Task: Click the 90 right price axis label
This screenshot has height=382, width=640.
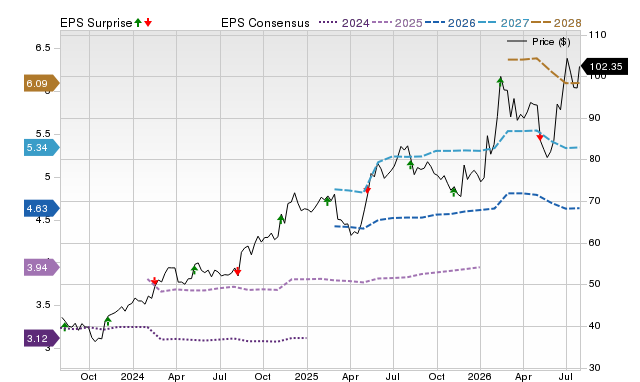Action: (595, 118)
